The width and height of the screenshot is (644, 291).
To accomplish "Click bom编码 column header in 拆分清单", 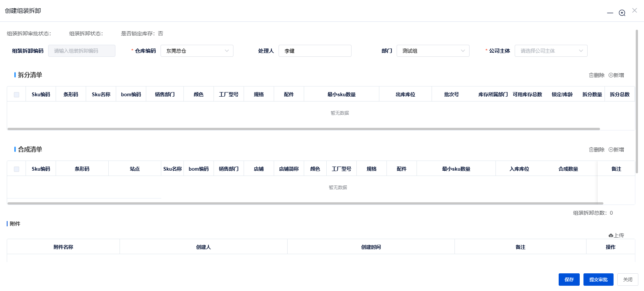I will [x=131, y=94].
